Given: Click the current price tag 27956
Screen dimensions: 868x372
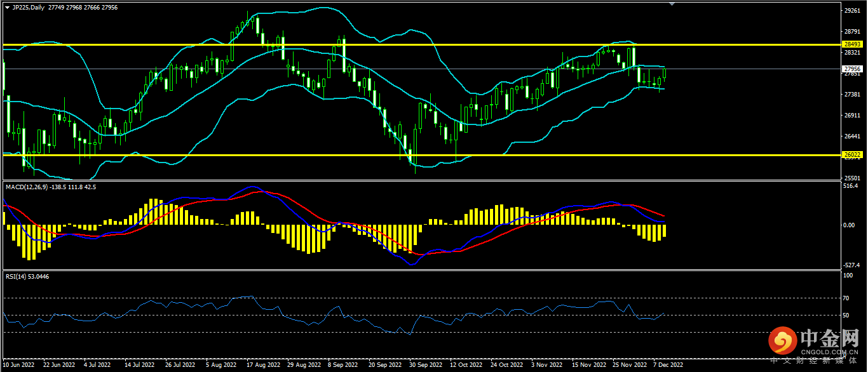Looking at the screenshot, I should [851, 69].
